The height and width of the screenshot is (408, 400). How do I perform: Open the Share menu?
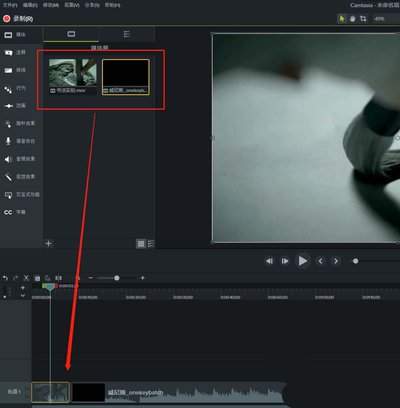pyautogui.click(x=92, y=5)
